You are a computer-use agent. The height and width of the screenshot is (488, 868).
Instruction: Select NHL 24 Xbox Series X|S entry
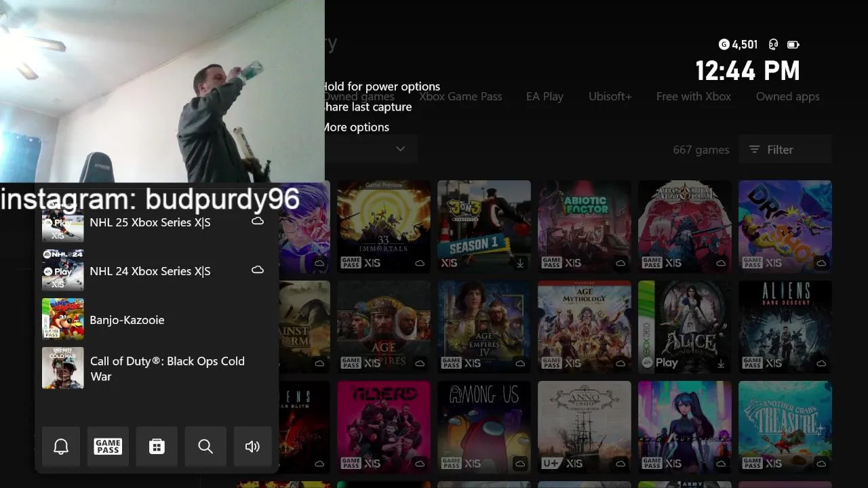pyautogui.click(x=157, y=270)
